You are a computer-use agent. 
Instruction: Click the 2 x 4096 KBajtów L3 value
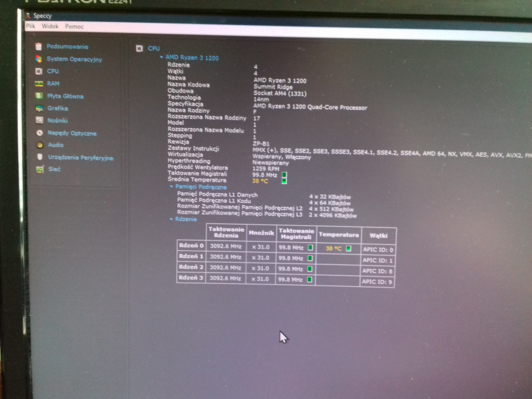332,215
